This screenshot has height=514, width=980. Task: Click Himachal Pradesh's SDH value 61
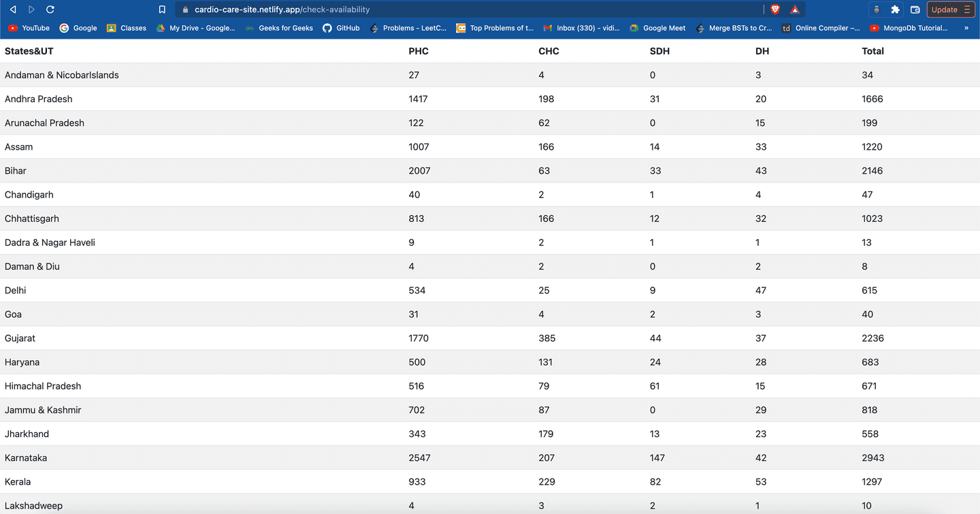point(655,386)
